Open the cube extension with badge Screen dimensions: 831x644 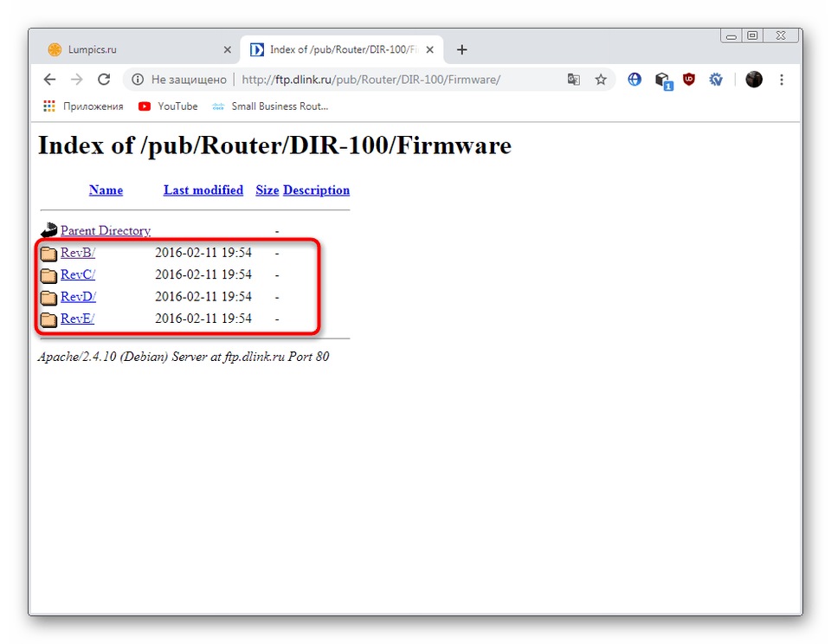click(662, 80)
